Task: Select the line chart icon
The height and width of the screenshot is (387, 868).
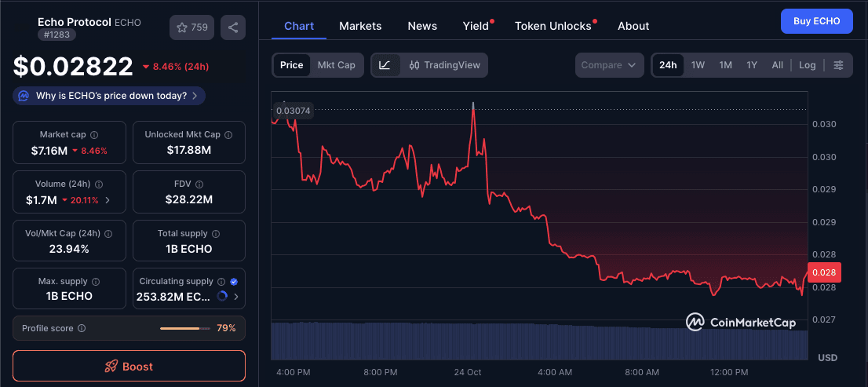Action: click(385, 65)
